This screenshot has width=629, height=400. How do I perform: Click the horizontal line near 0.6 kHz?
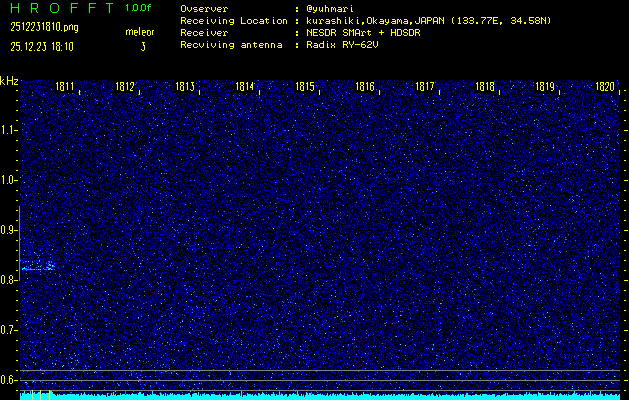tap(320, 371)
